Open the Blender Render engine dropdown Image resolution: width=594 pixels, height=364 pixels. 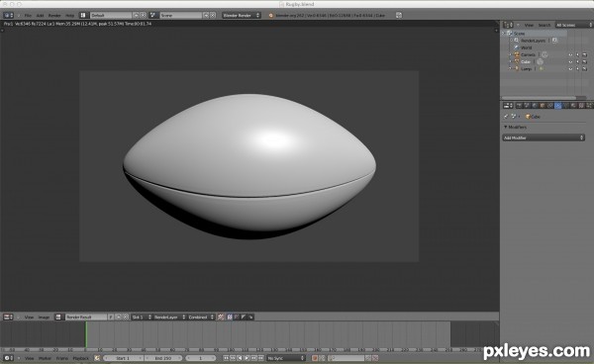pyautogui.click(x=242, y=15)
